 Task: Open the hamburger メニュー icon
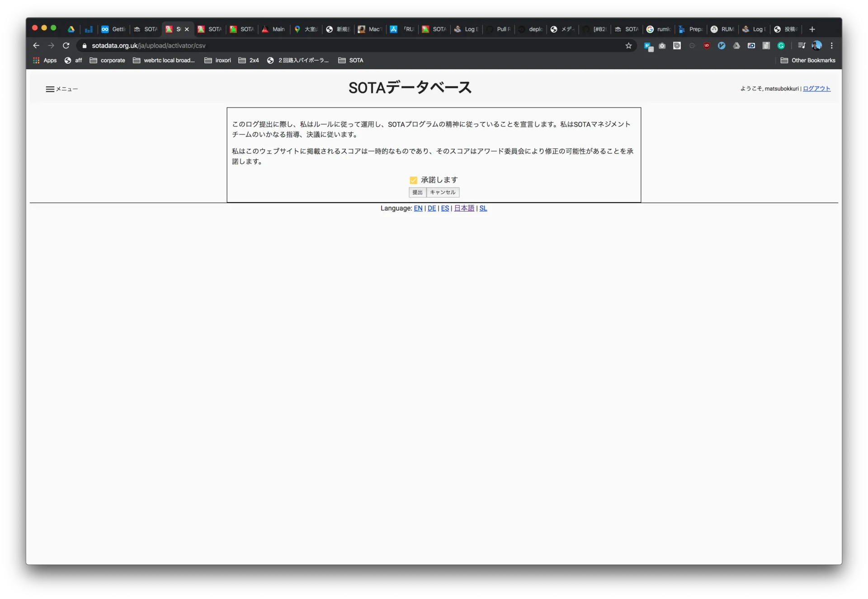pos(50,89)
